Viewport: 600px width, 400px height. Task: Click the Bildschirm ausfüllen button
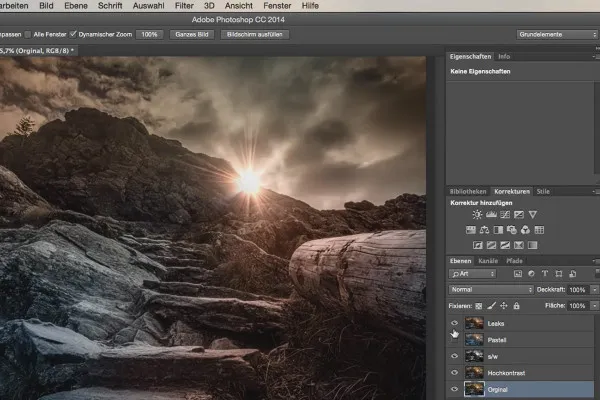pyautogui.click(x=255, y=33)
